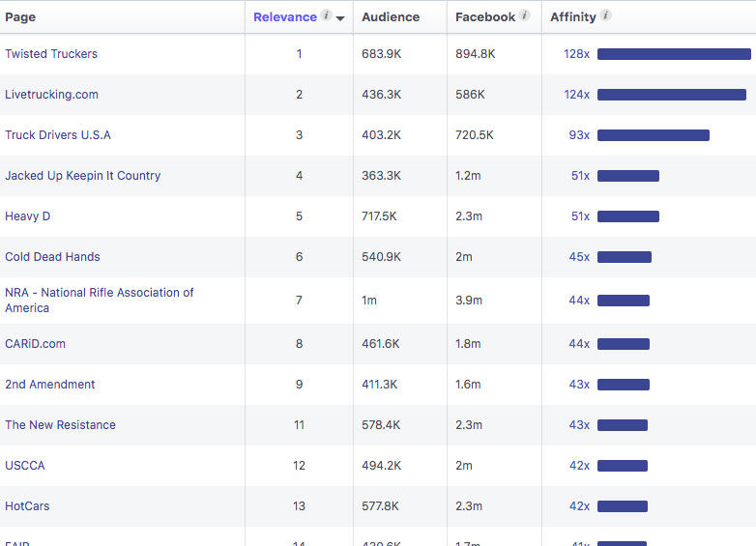Image resolution: width=756 pixels, height=546 pixels.
Task: Click audience value 717.5K
Action: (x=379, y=216)
